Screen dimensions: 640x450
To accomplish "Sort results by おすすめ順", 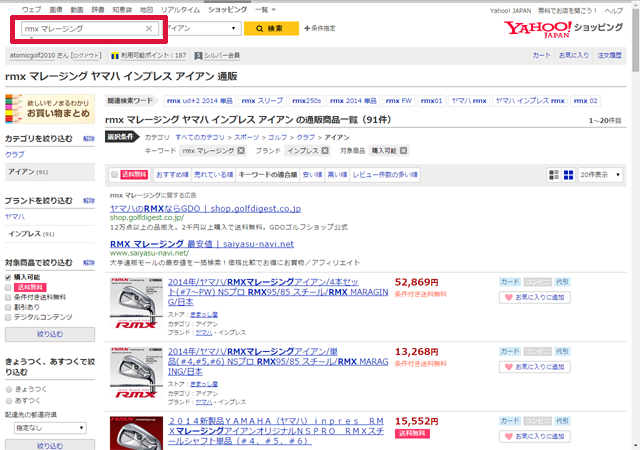I will (172, 175).
